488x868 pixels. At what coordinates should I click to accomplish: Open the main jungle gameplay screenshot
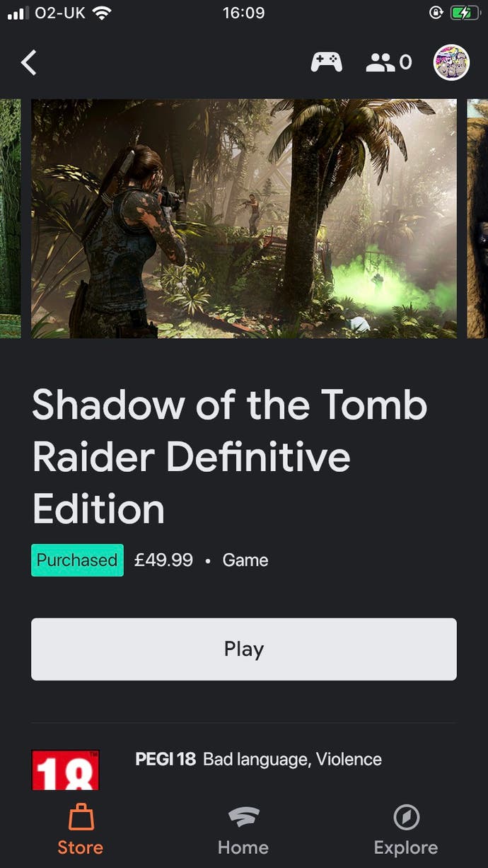click(x=243, y=218)
